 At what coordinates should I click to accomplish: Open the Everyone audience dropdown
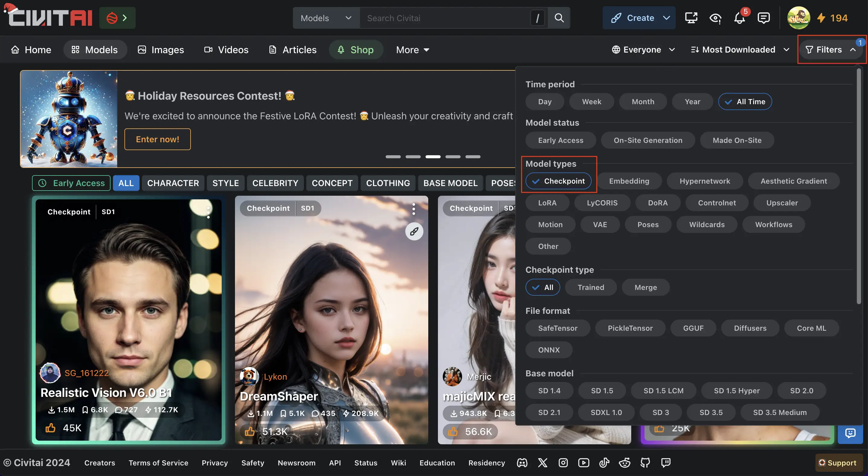point(643,50)
